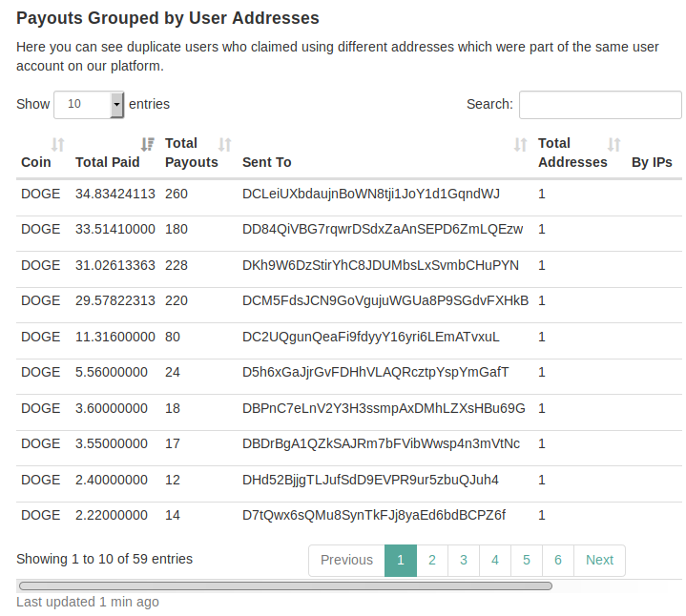Jump to last page 6
The height and width of the screenshot is (616, 686).
point(558,560)
